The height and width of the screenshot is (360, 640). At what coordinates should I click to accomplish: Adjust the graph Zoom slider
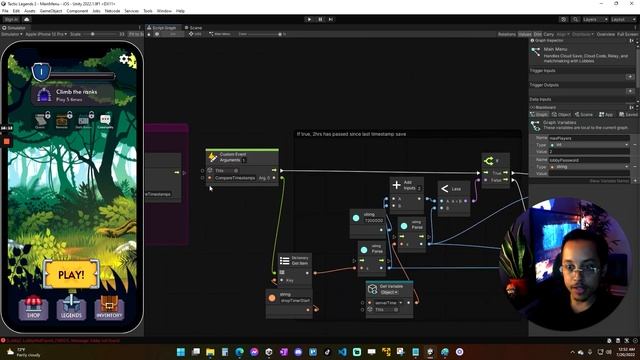pyautogui.click(x=265, y=34)
